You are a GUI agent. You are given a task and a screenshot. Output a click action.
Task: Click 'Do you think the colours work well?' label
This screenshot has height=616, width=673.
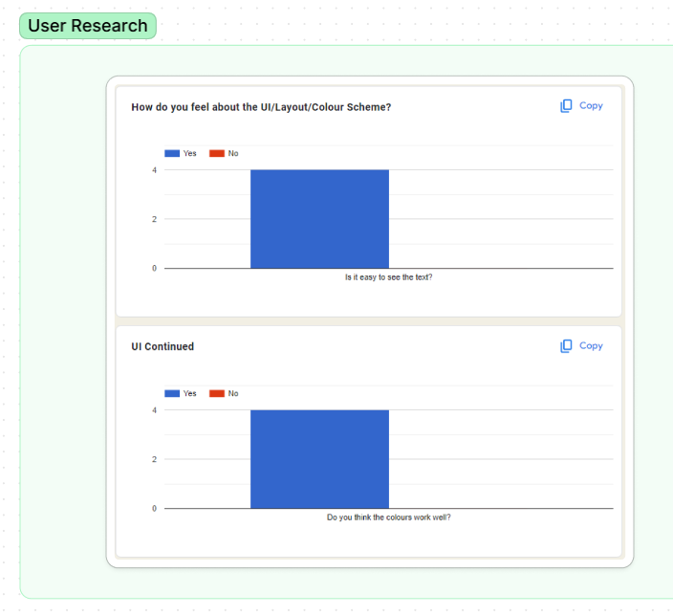coord(388,517)
